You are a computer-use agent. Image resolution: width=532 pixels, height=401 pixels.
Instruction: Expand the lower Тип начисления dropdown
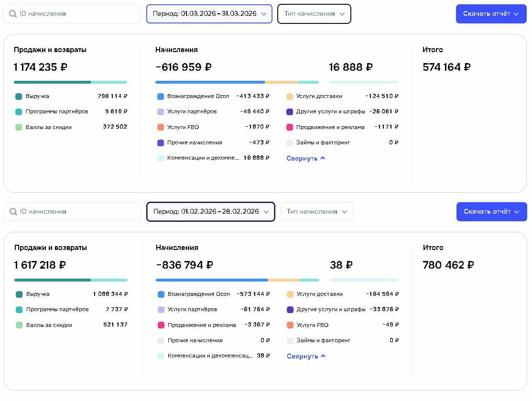(316, 212)
